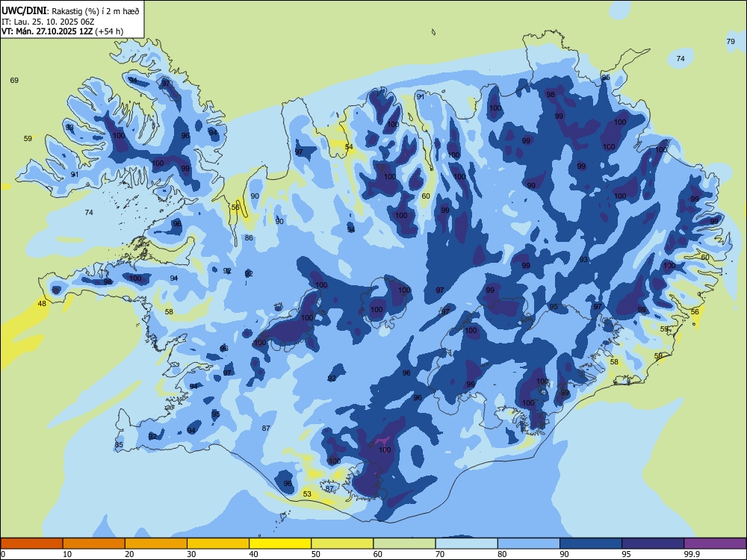Click the '40' legend tick label
The image size is (747, 560).
tap(253, 554)
